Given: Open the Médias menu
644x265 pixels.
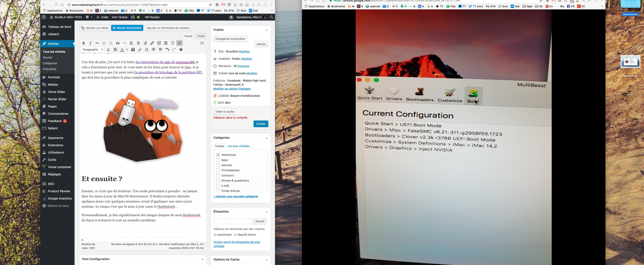Looking at the screenshot, I should point(53,84).
